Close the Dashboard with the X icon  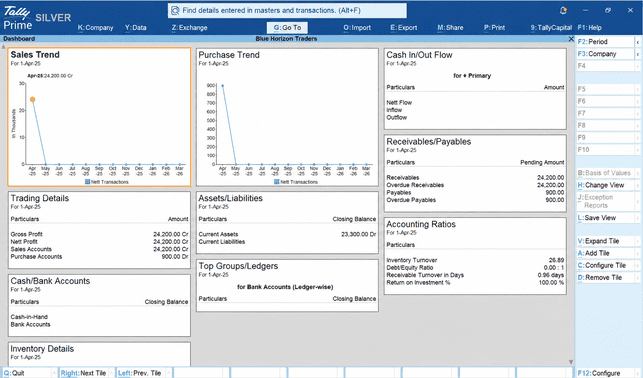pyautogui.click(x=571, y=39)
